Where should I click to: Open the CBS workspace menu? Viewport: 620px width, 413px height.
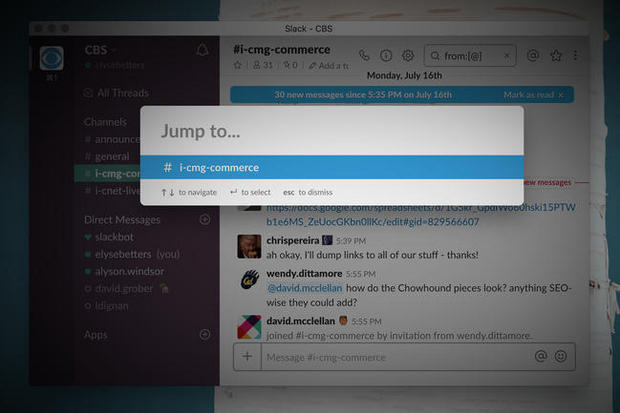pos(96,50)
